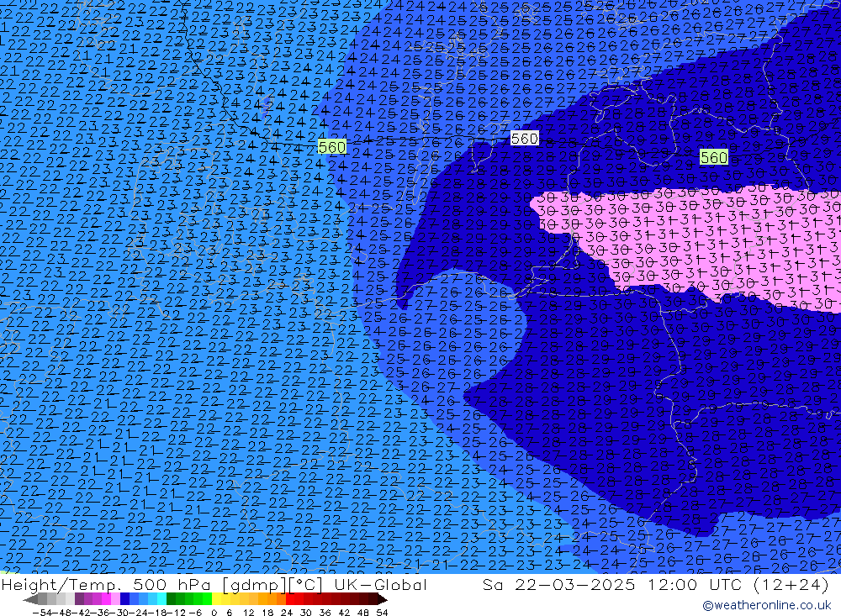Click the 'UK-Global' model name
Image resolution: width=841 pixels, height=616 pixels.
(x=380, y=585)
